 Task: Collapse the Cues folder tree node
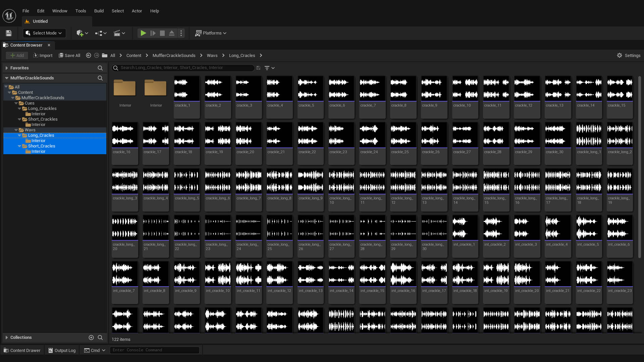(16, 103)
